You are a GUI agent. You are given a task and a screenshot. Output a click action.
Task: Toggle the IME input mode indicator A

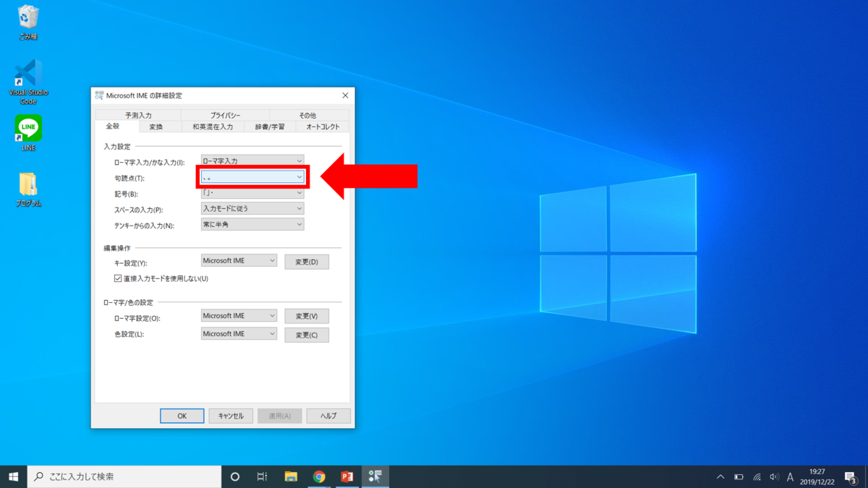pyautogui.click(x=790, y=477)
